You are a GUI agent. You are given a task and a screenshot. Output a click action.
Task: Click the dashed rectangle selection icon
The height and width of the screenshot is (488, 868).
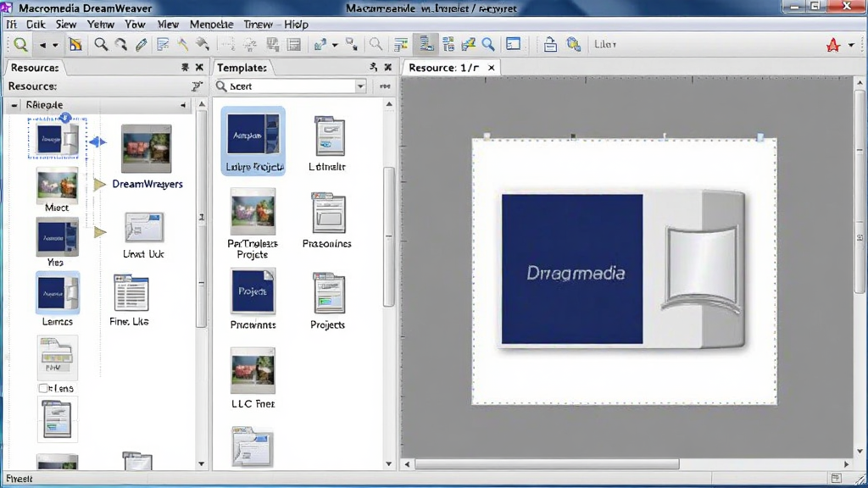[228, 45]
